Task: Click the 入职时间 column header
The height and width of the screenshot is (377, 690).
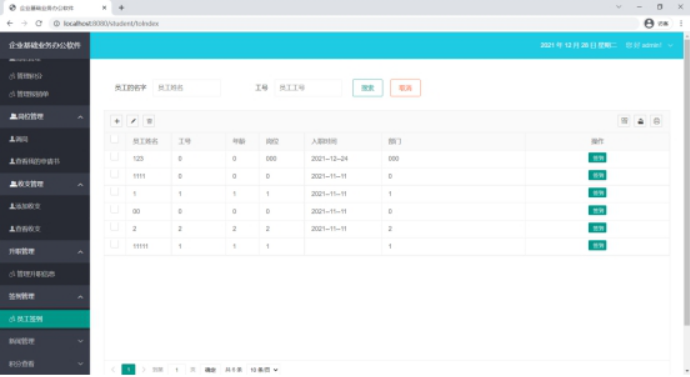Action: click(324, 141)
